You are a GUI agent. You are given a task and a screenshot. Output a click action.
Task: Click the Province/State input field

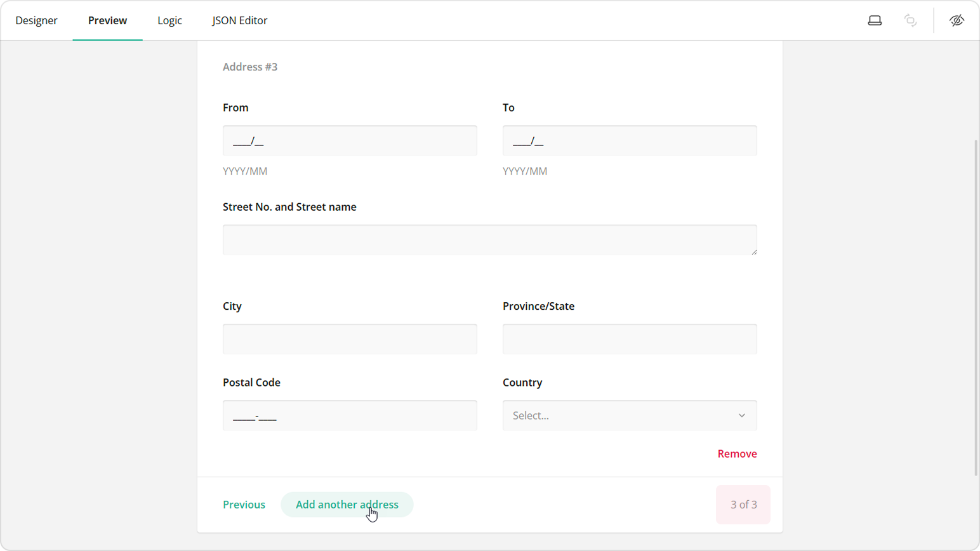629,338
